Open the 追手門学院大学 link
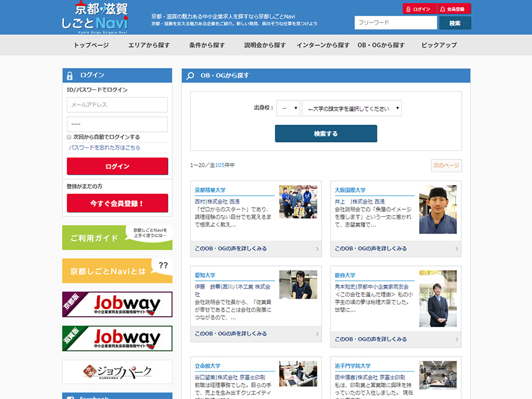Screen dimensions: 532x399 [x=352, y=366]
